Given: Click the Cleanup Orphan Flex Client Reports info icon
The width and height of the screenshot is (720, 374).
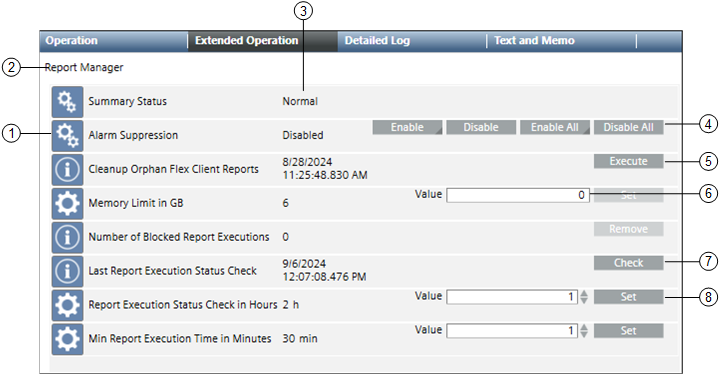Looking at the screenshot, I should (68, 170).
